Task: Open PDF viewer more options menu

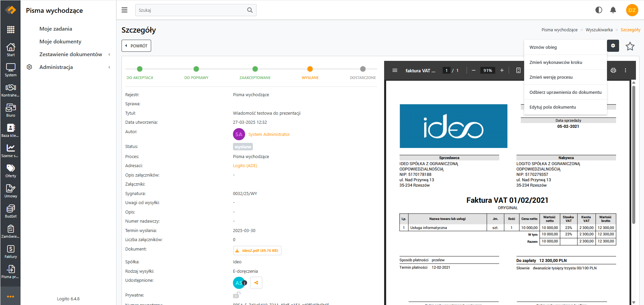Action: 625,70
